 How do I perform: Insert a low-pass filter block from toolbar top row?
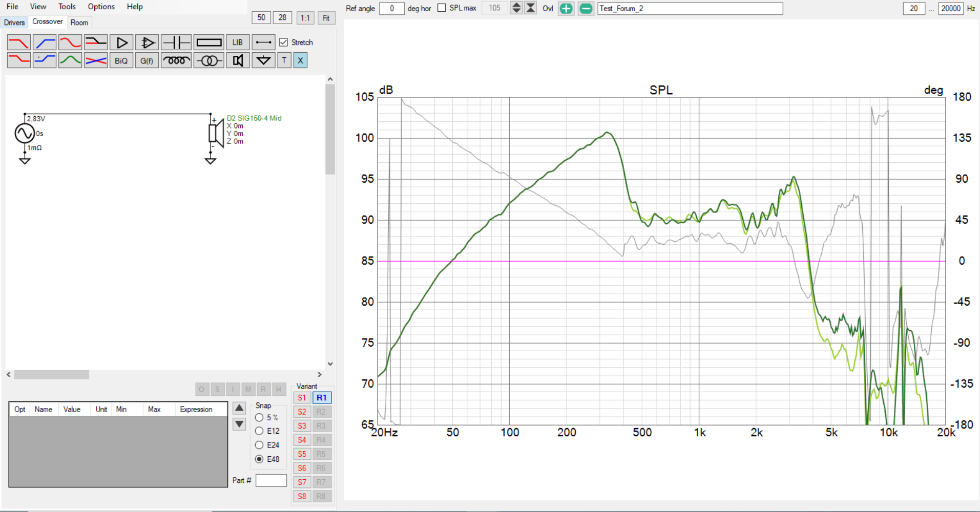click(19, 42)
